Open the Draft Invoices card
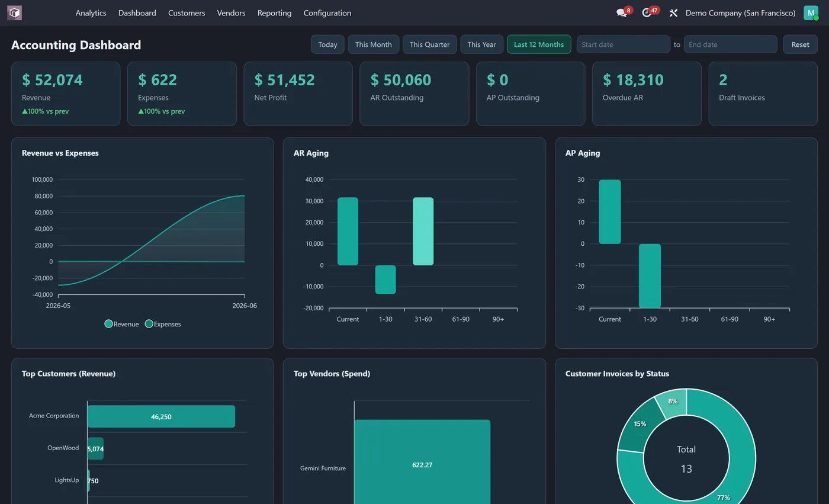Image resolution: width=829 pixels, height=504 pixels. (x=763, y=94)
